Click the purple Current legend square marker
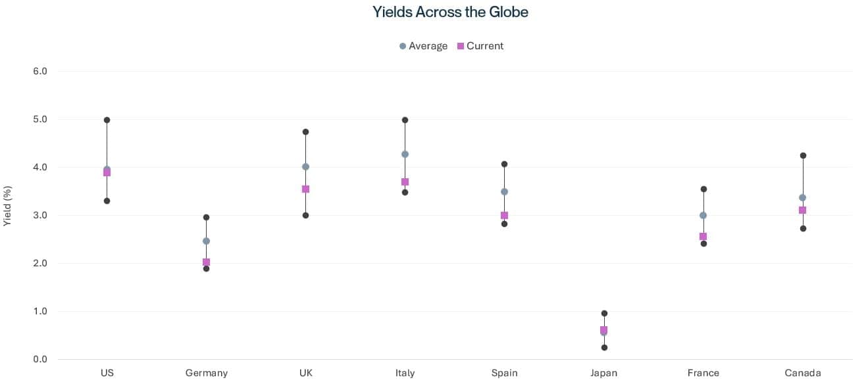Viewport: 868px width, 390px height. (x=461, y=46)
